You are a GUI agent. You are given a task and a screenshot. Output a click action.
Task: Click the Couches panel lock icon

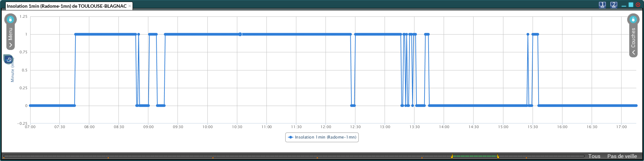633,19
